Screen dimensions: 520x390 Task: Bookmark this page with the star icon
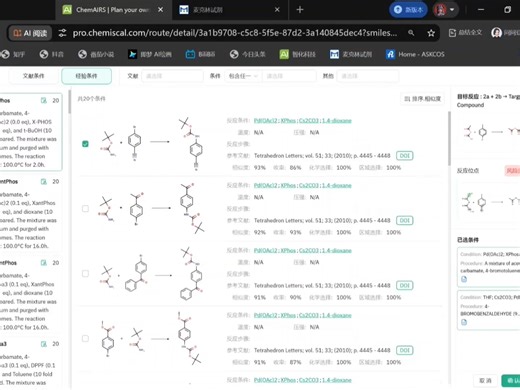click(431, 33)
